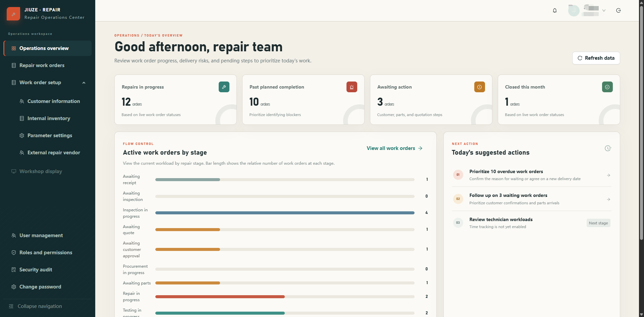644x317 pixels.
Task: Open Prioritize 10 overdue work orders action
Action: coord(532,175)
